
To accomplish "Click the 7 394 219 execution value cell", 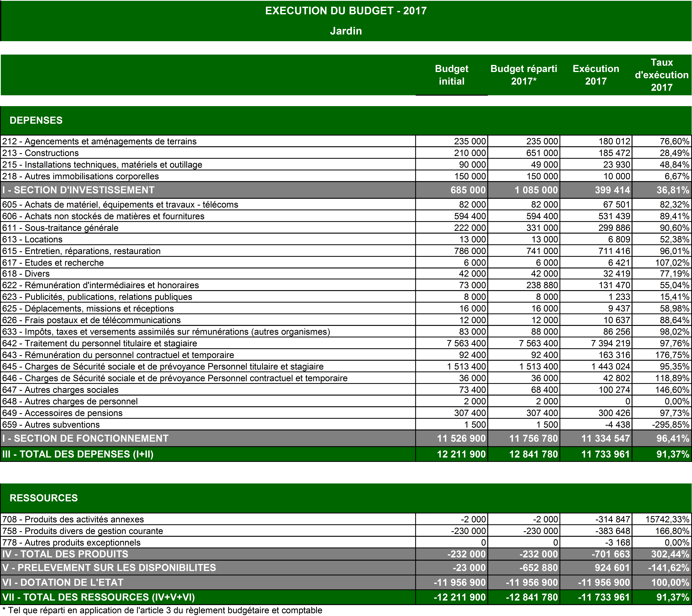I will pos(610,343).
